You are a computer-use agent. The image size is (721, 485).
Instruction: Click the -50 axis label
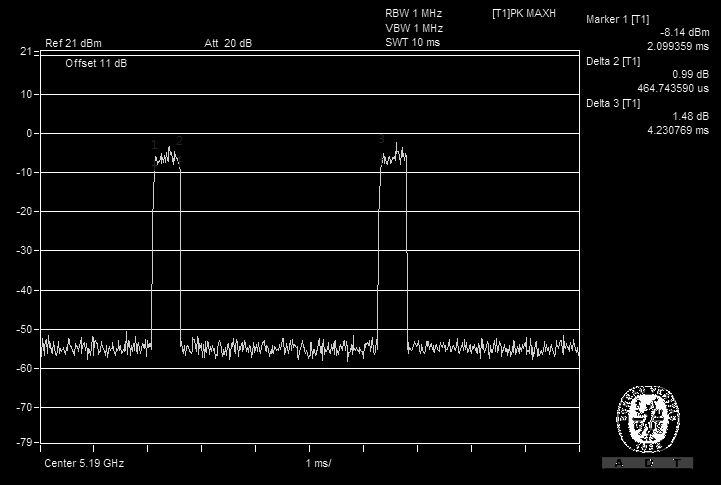(24, 330)
